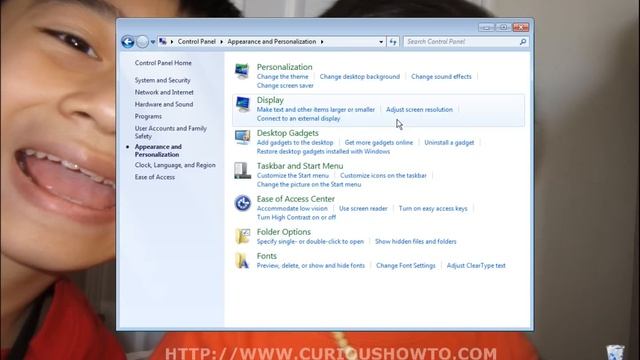This screenshot has width=640, height=360.
Task: Expand the arrow before Control Panel breadcrumb
Action: click(172, 42)
